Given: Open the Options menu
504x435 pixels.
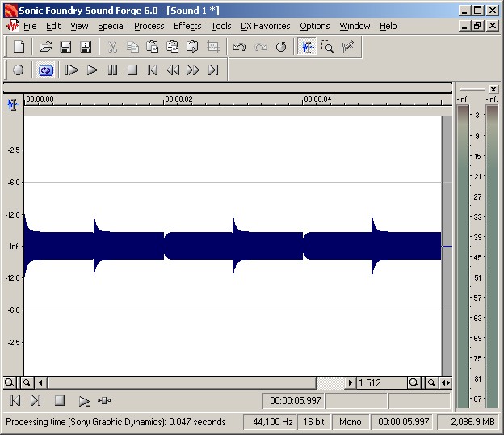Looking at the screenshot, I should coord(315,26).
